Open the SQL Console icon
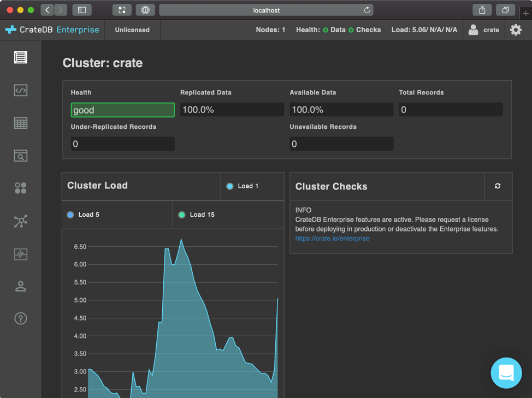 click(20, 90)
